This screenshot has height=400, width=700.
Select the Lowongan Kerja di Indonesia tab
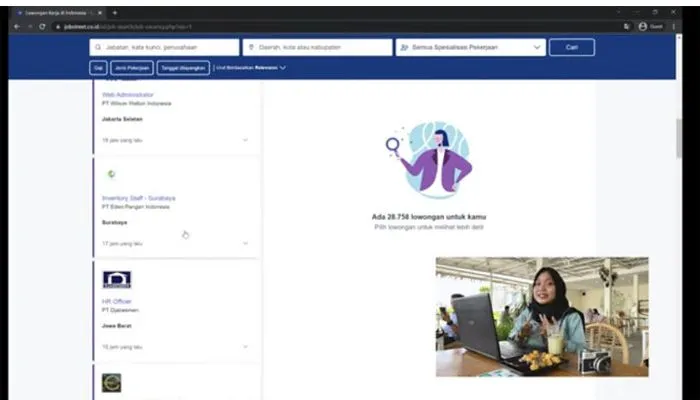click(x=58, y=13)
